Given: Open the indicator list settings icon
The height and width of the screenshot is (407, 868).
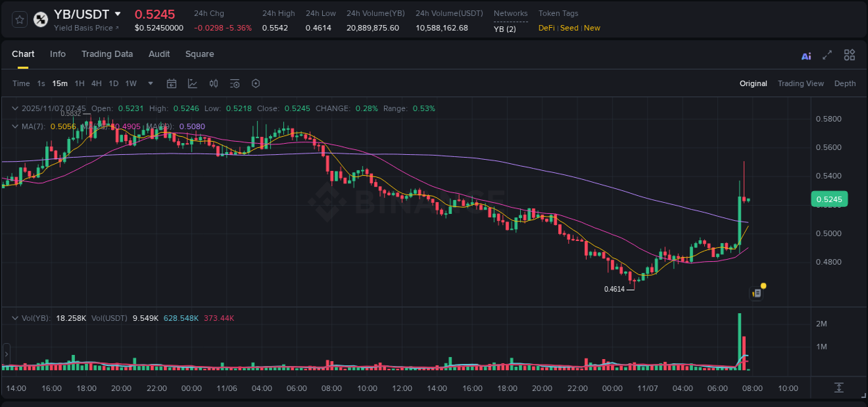Looking at the screenshot, I should click(x=235, y=83).
